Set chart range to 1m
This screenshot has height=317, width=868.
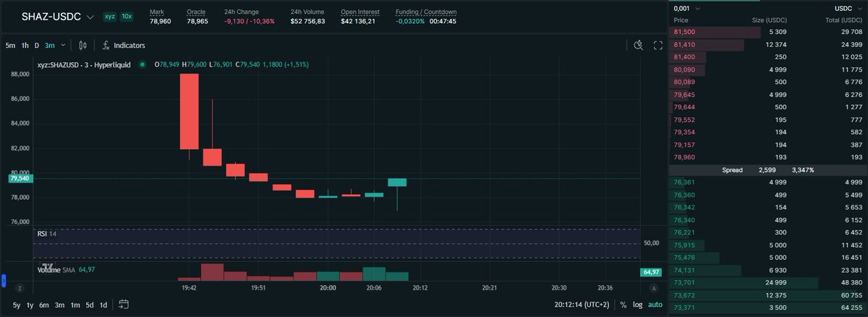[75, 305]
